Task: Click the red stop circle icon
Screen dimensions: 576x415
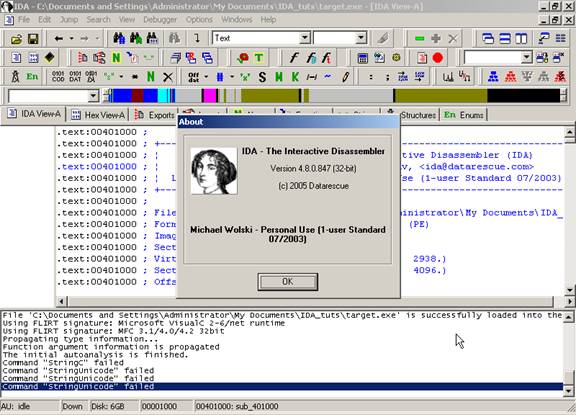Action: (438, 58)
